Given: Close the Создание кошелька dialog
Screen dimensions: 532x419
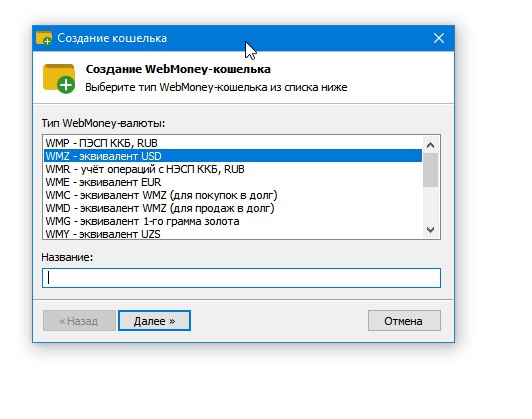Looking at the screenshot, I should (439, 38).
